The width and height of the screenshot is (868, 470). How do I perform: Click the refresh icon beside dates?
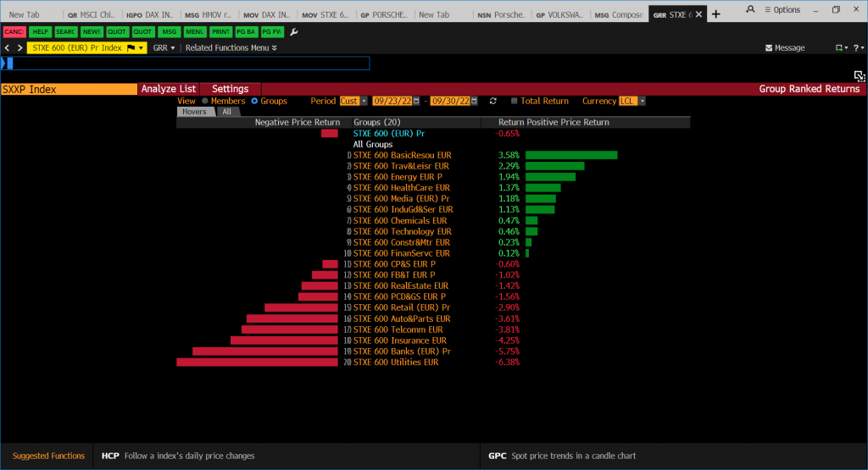click(x=493, y=101)
